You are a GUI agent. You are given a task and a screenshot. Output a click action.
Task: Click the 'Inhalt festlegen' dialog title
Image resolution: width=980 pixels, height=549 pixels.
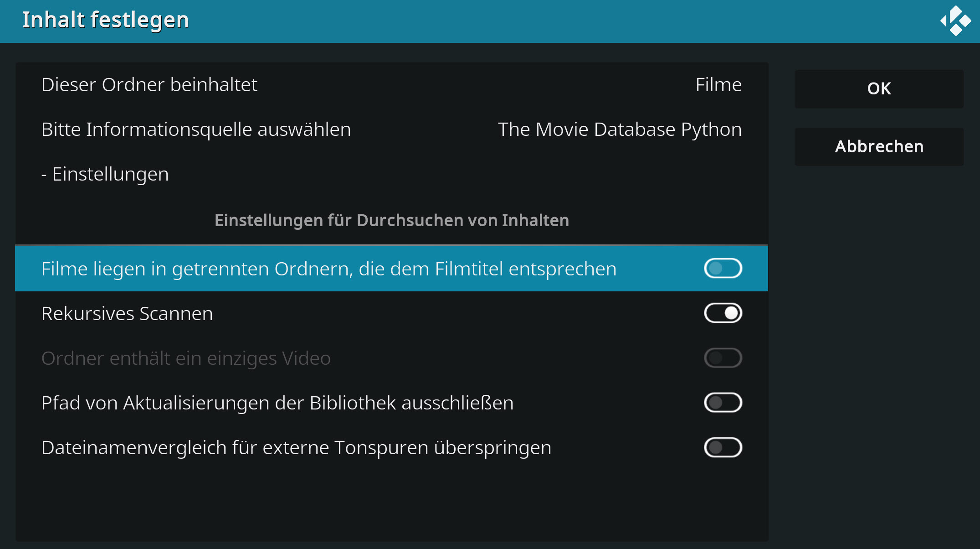coord(106,20)
